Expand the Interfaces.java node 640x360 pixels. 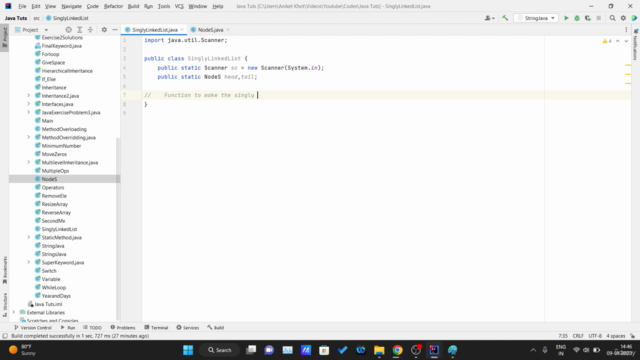tap(29, 104)
